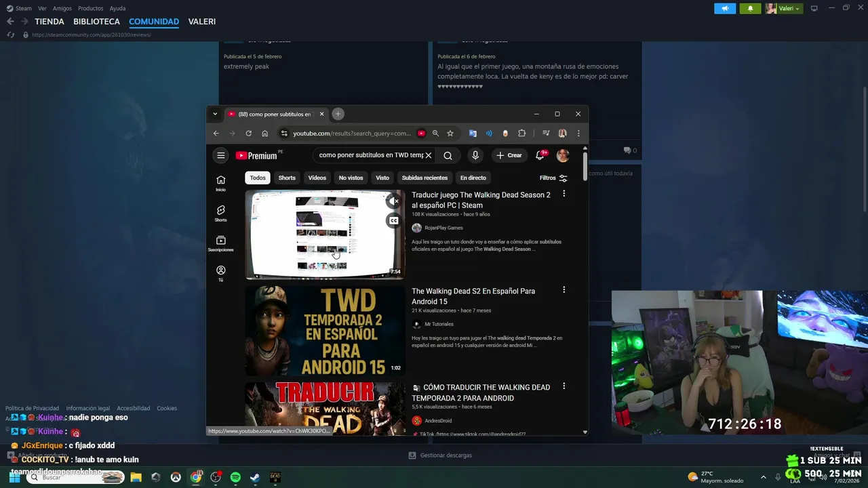Open Spotify from the Windows taskbar
The height and width of the screenshot is (488, 868).
(235, 477)
